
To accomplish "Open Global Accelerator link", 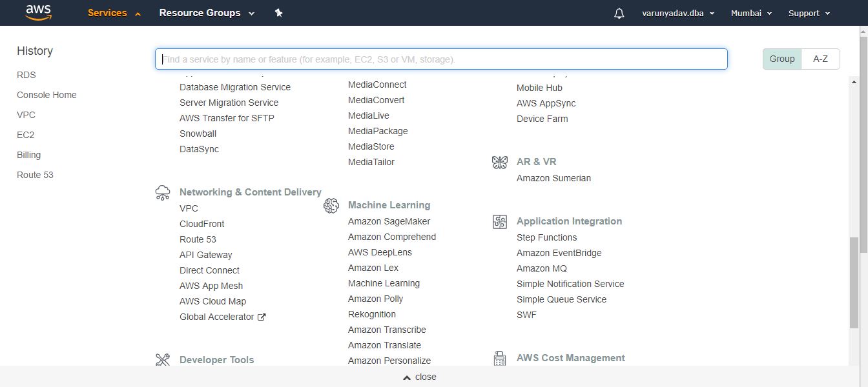I will coord(217,317).
